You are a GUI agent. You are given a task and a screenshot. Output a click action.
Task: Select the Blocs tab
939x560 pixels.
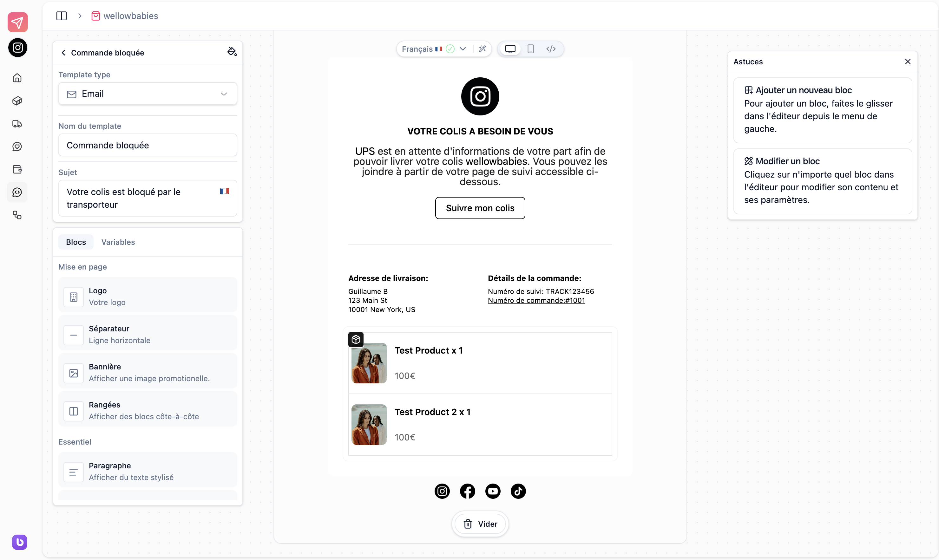(76, 242)
